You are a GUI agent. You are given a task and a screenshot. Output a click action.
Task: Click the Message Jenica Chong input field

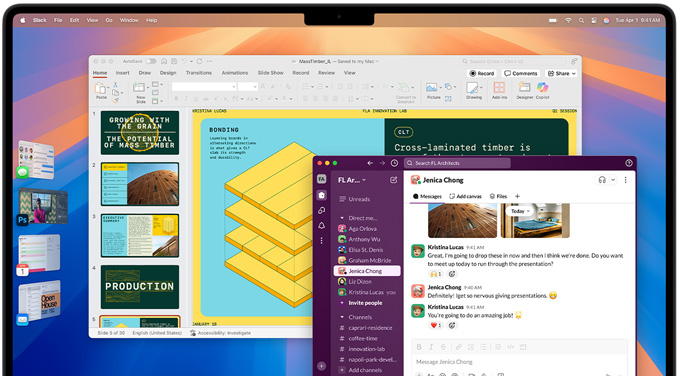[519, 362]
